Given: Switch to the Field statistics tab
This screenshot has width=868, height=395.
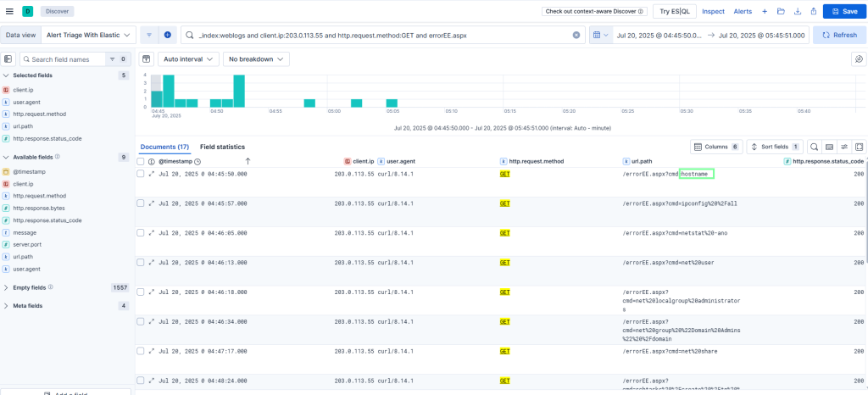Looking at the screenshot, I should coord(222,147).
